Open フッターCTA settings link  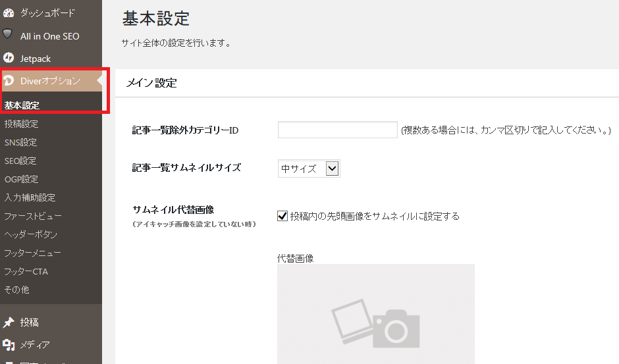tap(26, 271)
